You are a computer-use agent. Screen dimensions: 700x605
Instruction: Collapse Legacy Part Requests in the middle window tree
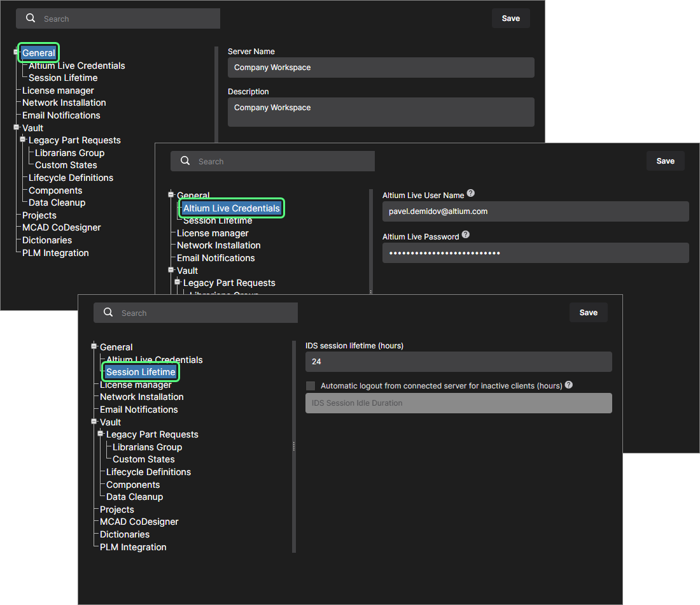pos(177,282)
